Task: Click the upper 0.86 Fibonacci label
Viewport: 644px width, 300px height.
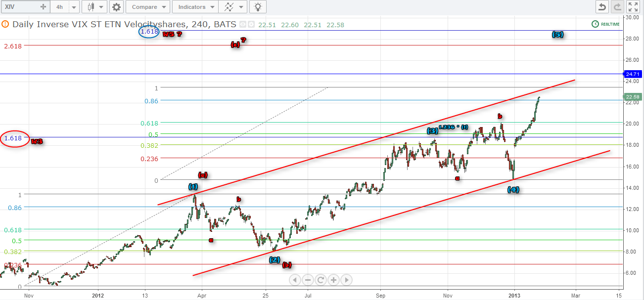Action: 151,101
